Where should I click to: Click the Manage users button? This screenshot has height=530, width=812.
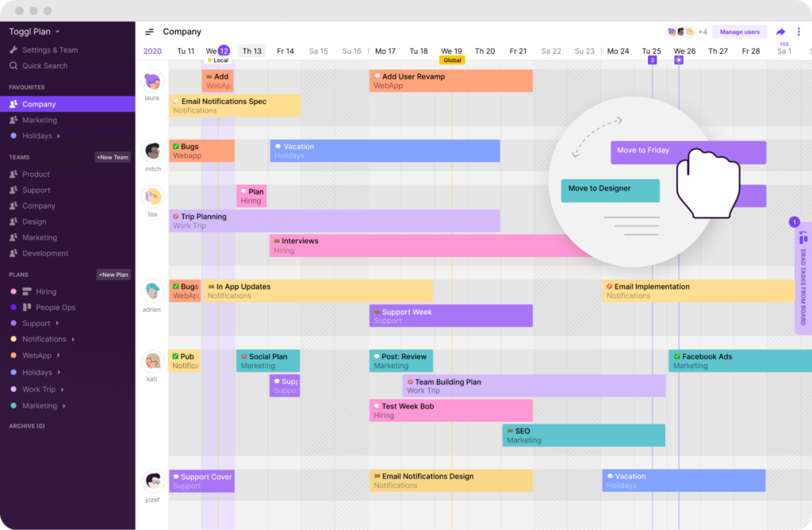[x=738, y=30]
